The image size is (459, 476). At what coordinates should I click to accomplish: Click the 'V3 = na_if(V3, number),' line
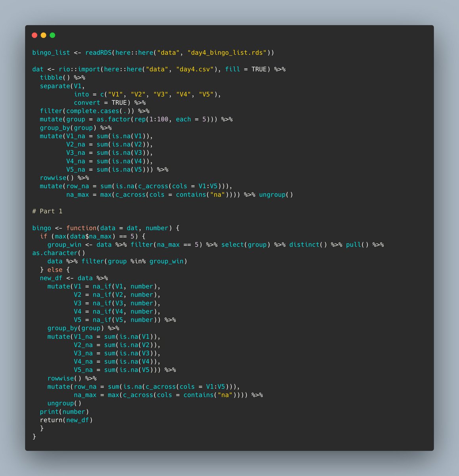117,303
